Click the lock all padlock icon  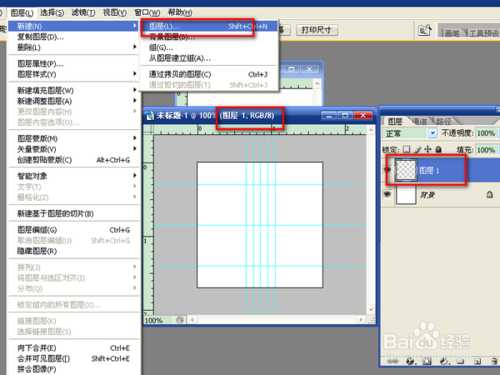tap(438, 149)
